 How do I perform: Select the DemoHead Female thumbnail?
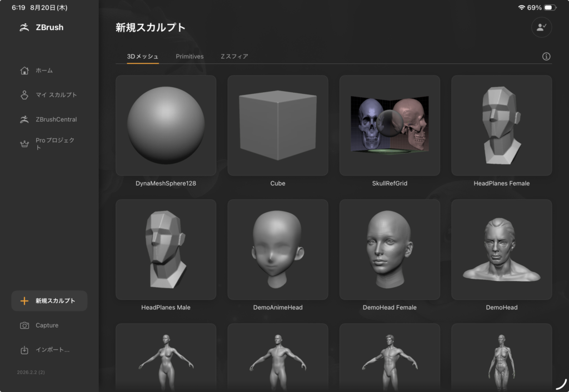[x=390, y=249]
